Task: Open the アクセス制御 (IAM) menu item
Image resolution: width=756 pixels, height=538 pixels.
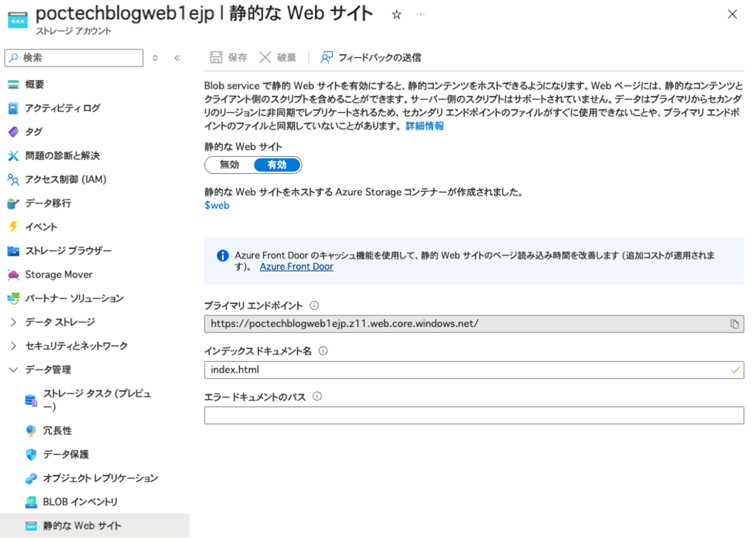Action: pyautogui.click(x=65, y=179)
